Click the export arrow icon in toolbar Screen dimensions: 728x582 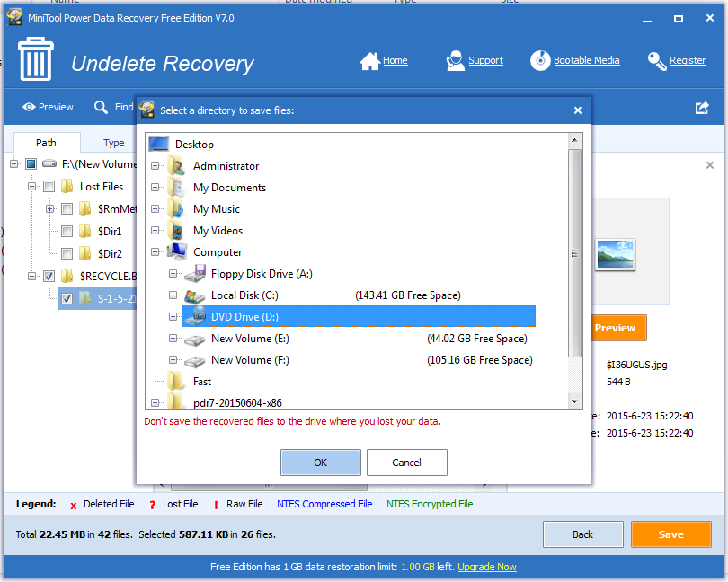click(x=702, y=108)
